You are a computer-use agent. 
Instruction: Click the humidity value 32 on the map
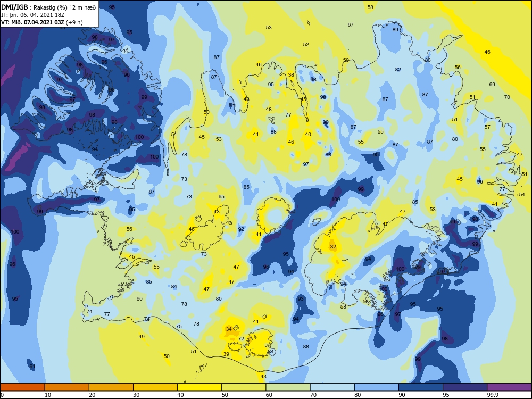(x=333, y=247)
